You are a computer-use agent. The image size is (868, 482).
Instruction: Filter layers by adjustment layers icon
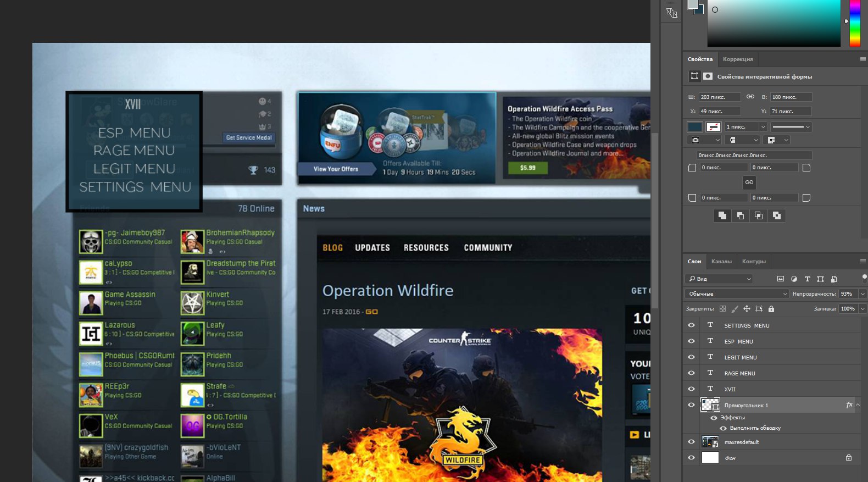(x=794, y=279)
